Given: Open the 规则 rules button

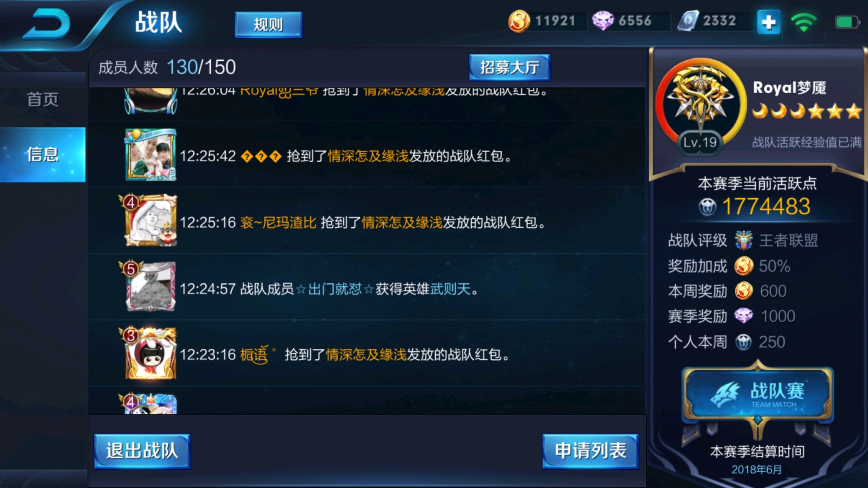Looking at the screenshot, I should coord(268,25).
